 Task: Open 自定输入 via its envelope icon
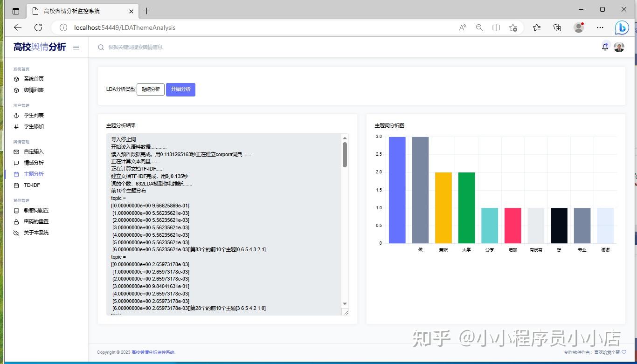(x=16, y=151)
